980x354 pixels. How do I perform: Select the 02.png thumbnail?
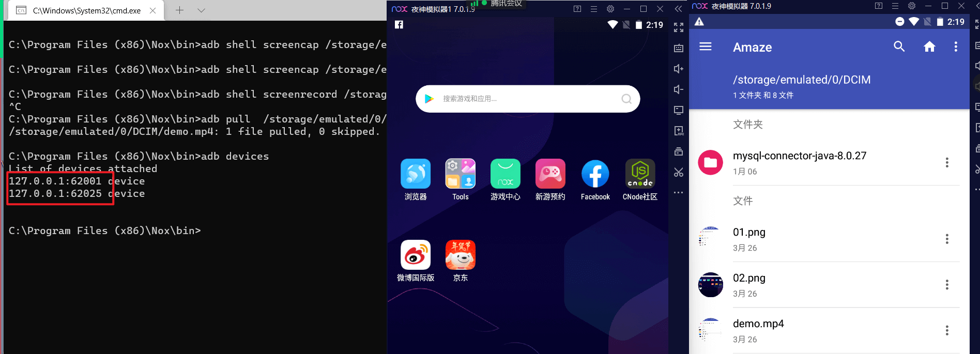710,285
